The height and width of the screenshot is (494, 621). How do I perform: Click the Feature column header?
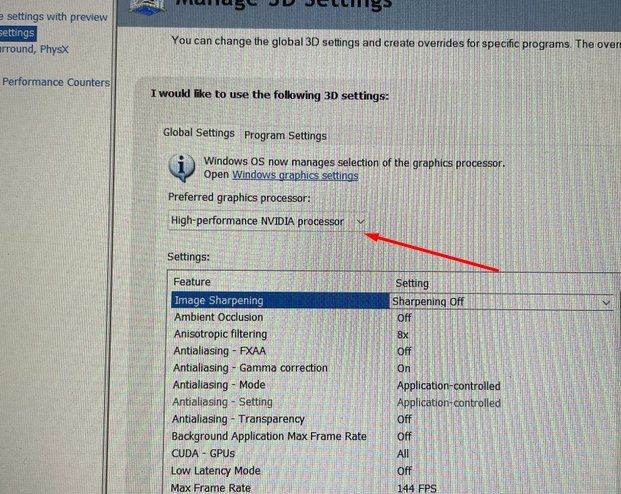pyautogui.click(x=192, y=282)
